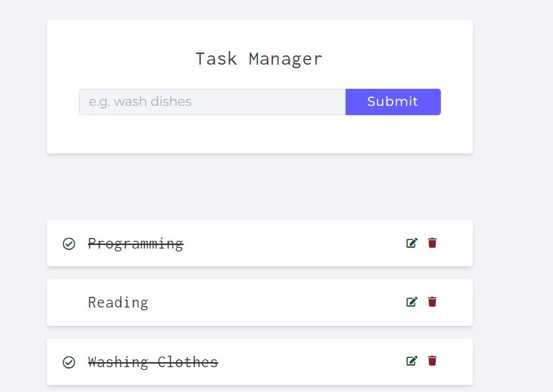
Task: Open edit for the Reading task
Action: click(412, 302)
